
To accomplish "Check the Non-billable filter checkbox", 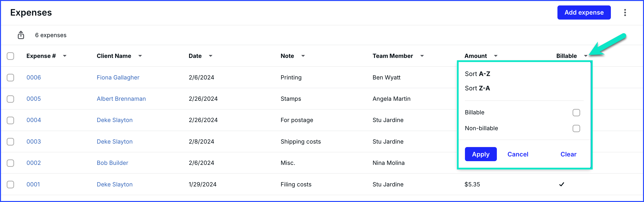I will click(x=576, y=128).
